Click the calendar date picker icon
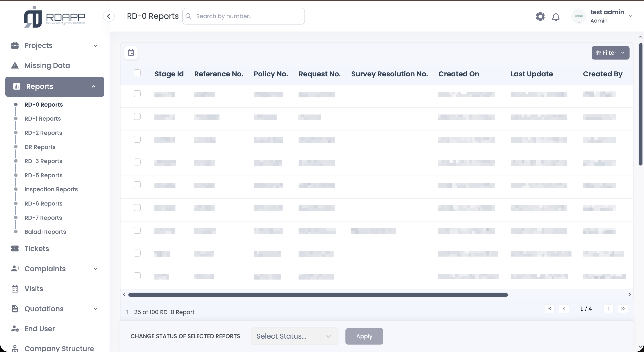 point(131,53)
